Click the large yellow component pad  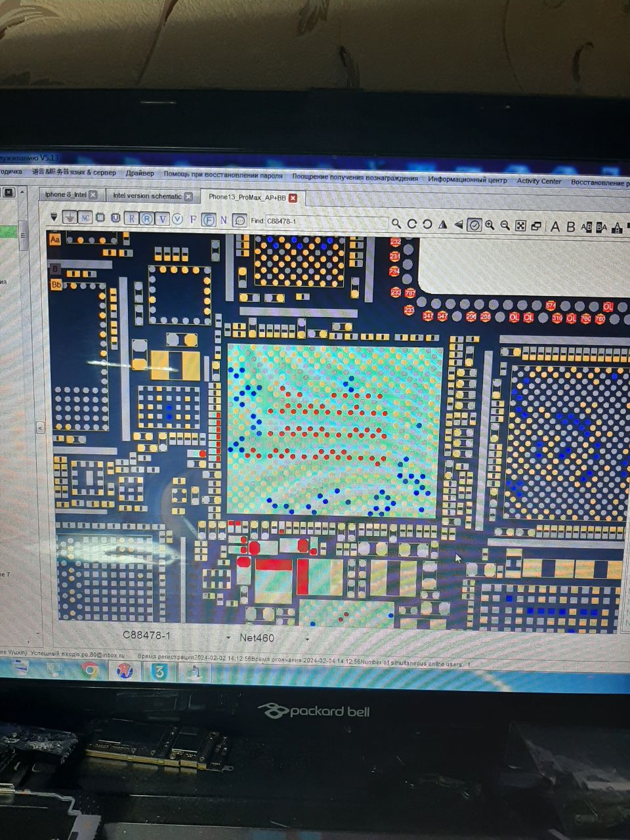175,366
